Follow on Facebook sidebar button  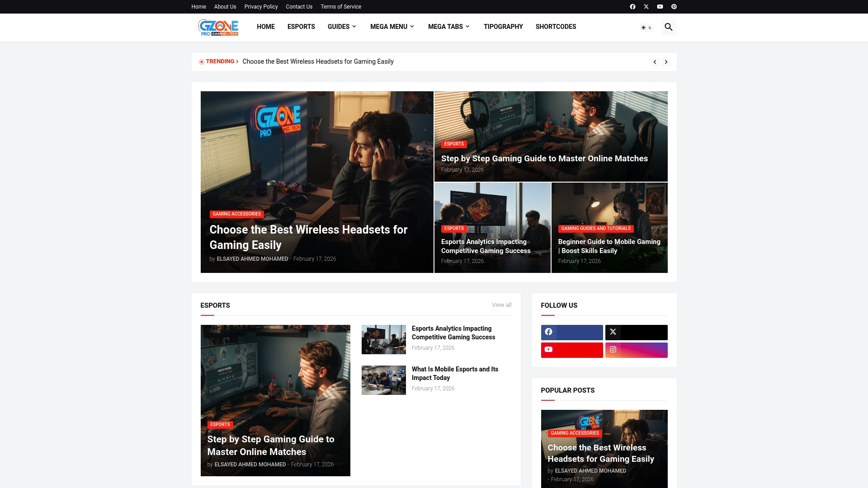571,332
